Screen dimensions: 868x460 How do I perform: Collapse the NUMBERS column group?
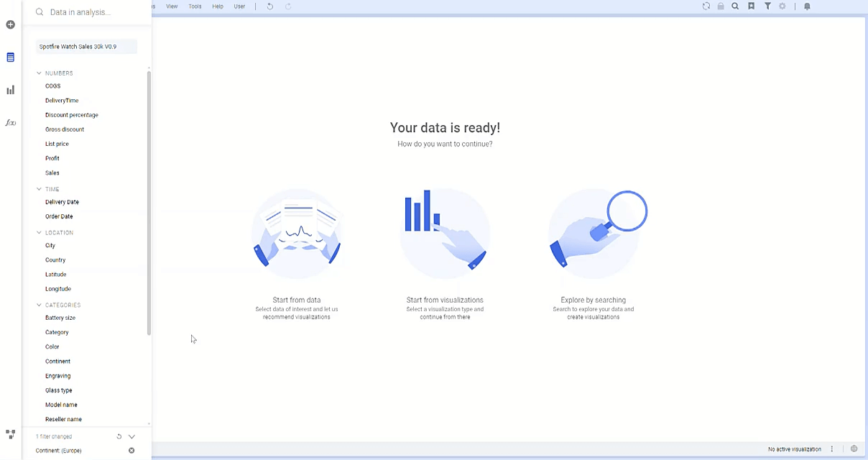point(39,73)
